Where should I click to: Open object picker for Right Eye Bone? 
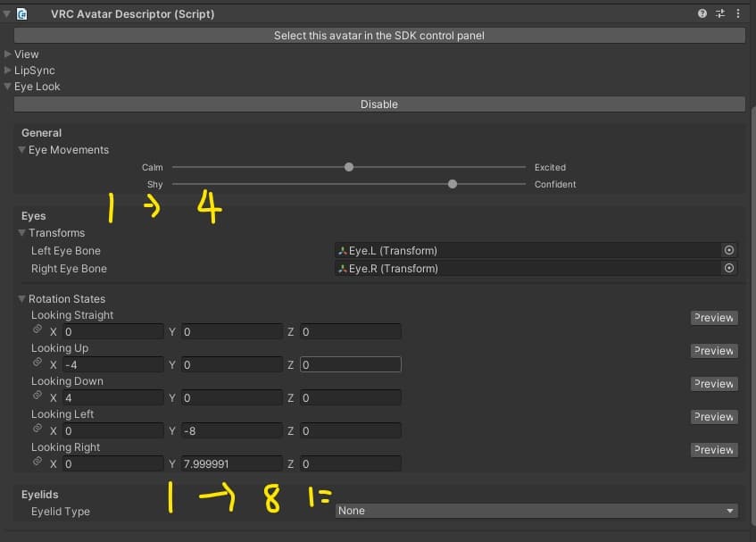point(729,268)
